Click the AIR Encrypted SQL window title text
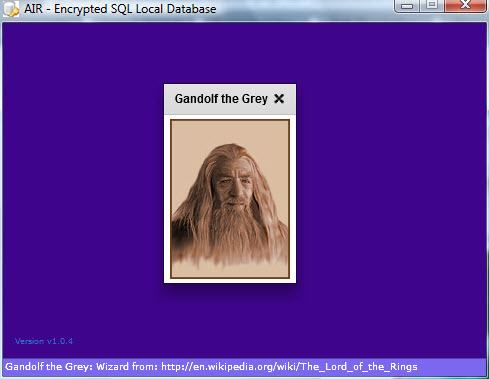Image resolution: width=489 pixels, height=379 pixels. point(120,9)
